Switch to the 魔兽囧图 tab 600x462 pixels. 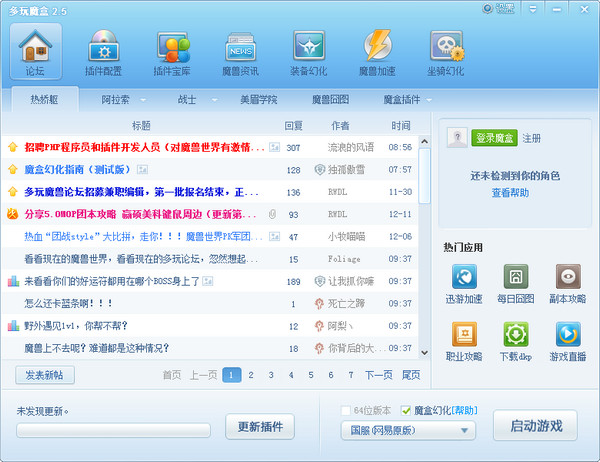(x=329, y=100)
